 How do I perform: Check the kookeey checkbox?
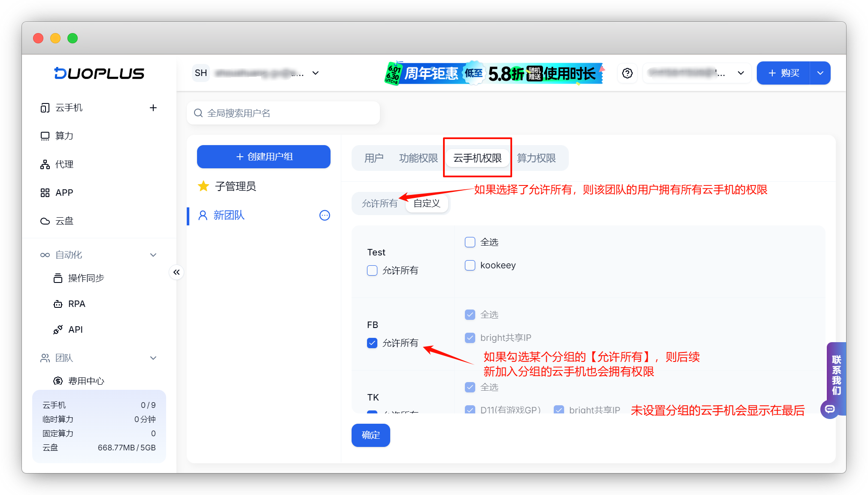coord(470,265)
